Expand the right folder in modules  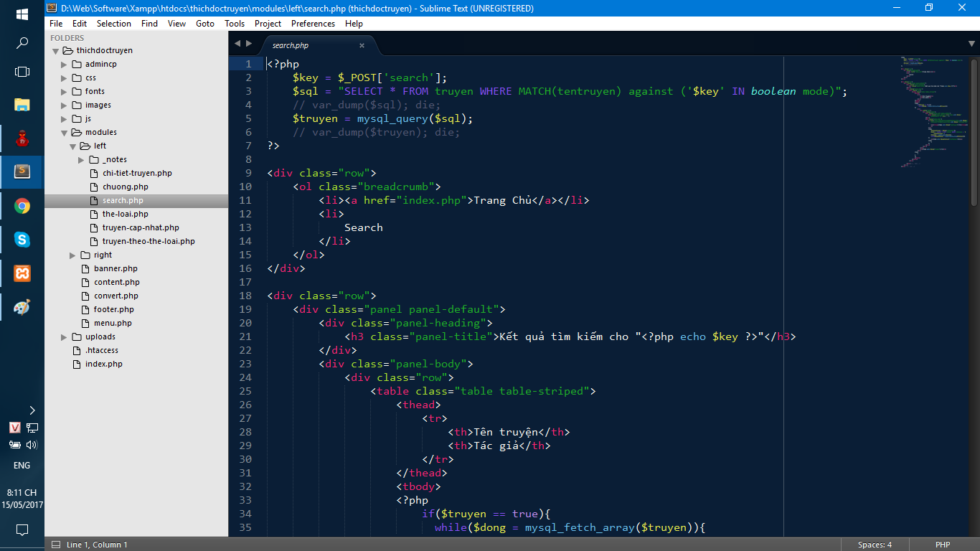73,255
